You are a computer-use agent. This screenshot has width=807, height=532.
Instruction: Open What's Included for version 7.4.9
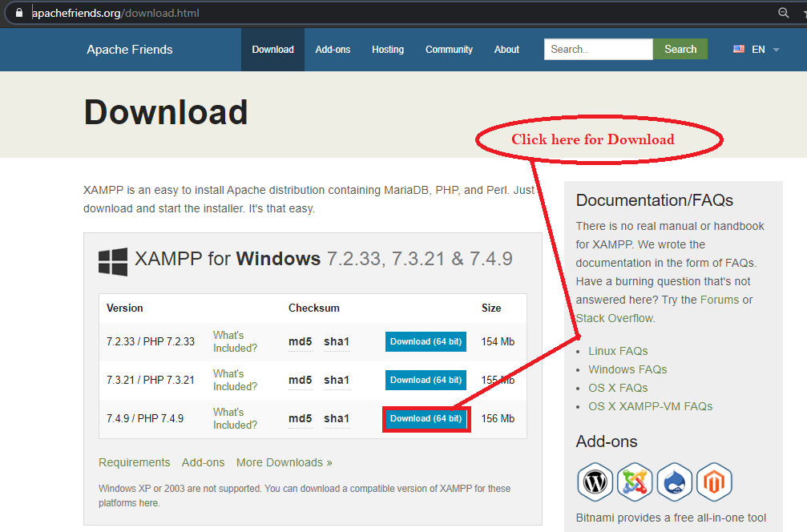[235, 419]
